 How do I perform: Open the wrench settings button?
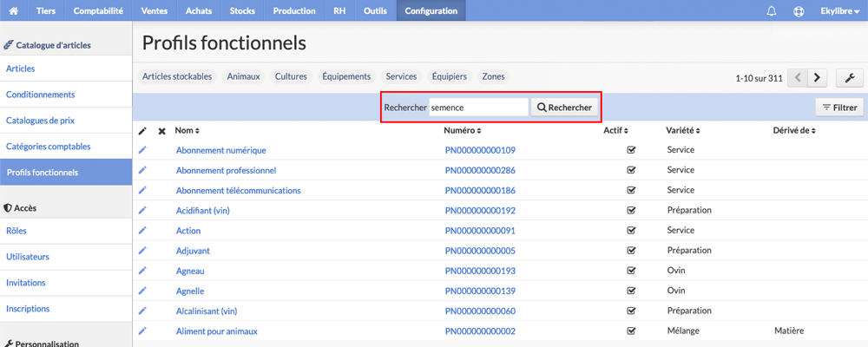(x=850, y=78)
